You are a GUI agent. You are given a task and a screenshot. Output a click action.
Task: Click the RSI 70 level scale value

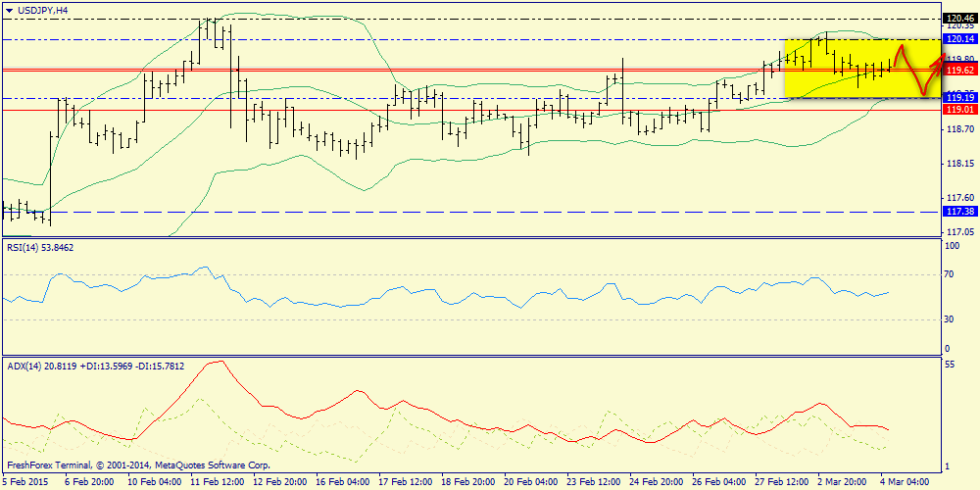(x=949, y=275)
